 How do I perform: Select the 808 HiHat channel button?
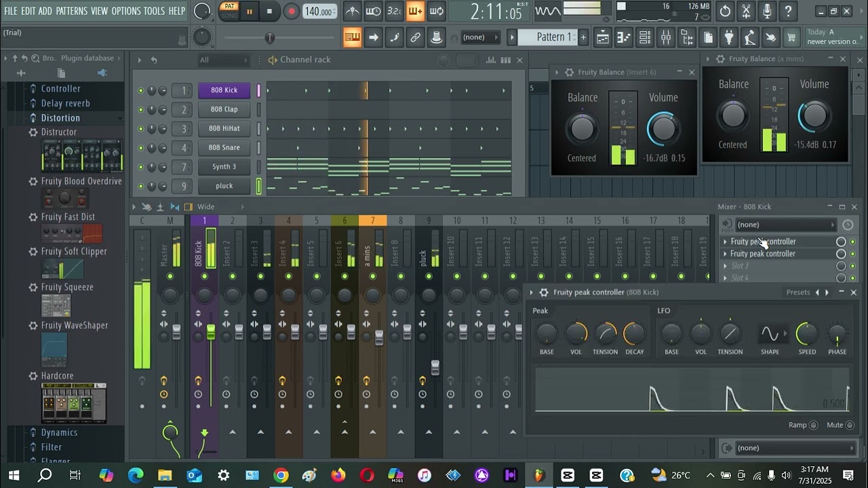[224, 128]
